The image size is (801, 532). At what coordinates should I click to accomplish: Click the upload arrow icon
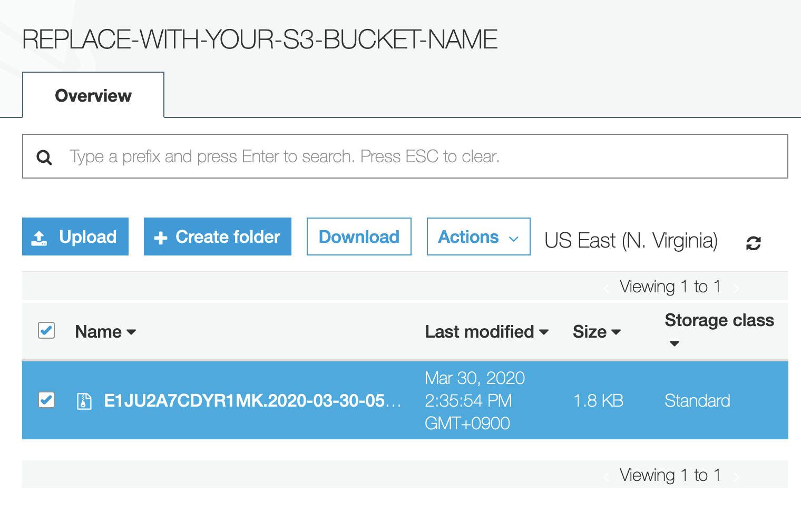pyautogui.click(x=40, y=238)
